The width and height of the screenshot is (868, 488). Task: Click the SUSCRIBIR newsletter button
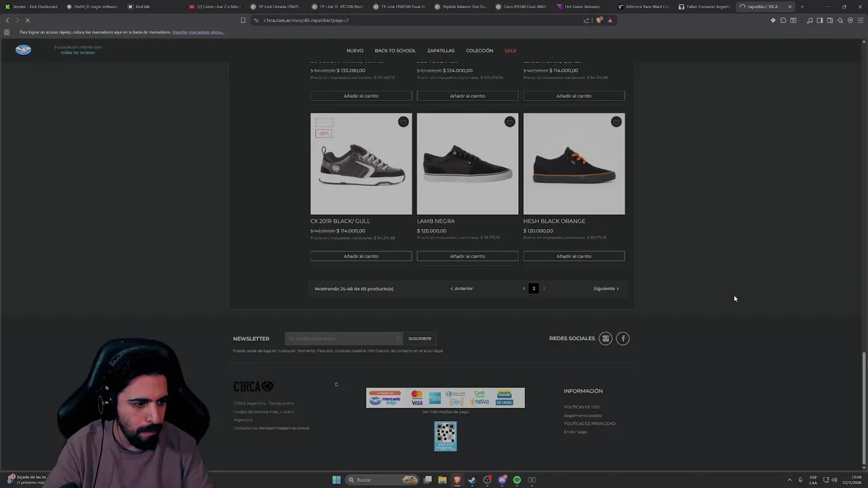tap(420, 338)
